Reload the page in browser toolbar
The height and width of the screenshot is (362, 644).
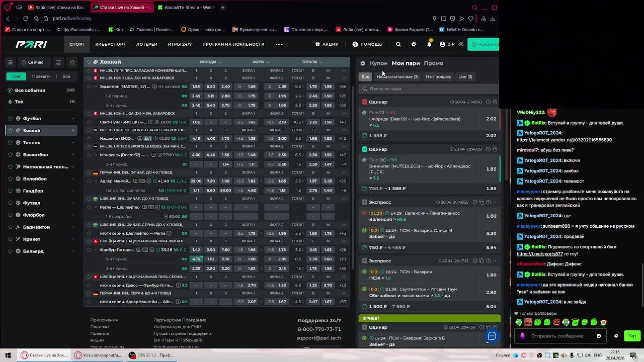tap(26, 19)
